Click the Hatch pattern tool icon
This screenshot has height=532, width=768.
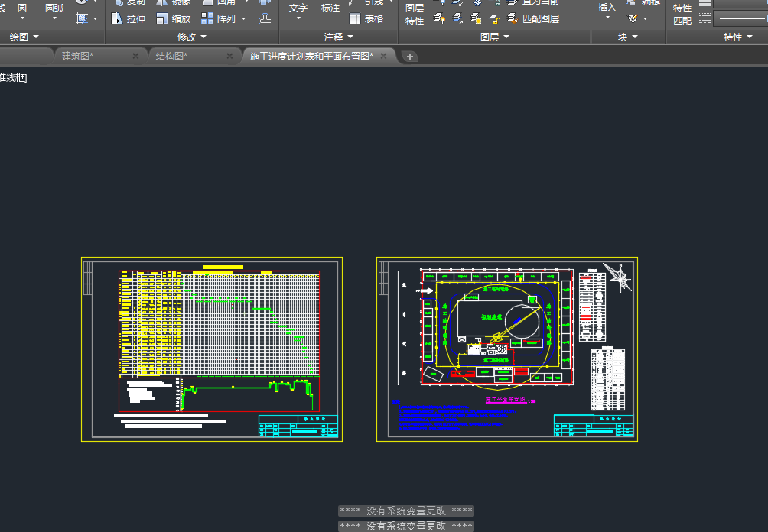click(x=82, y=19)
